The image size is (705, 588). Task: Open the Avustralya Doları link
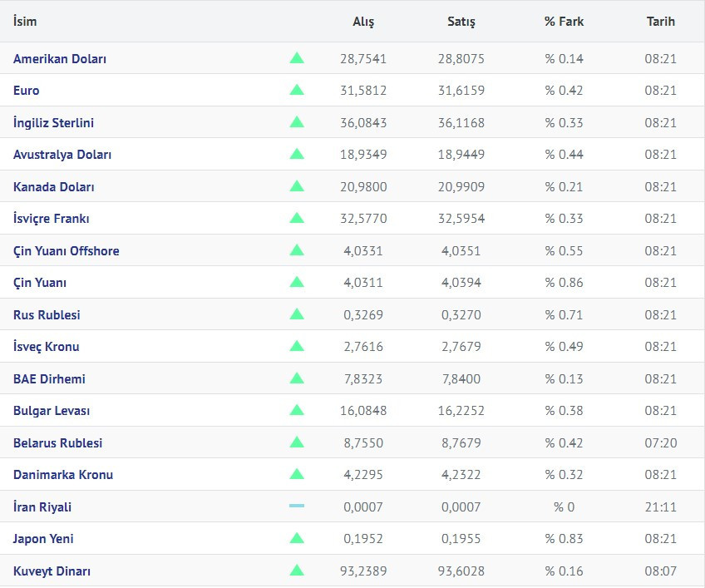[62, 155]
